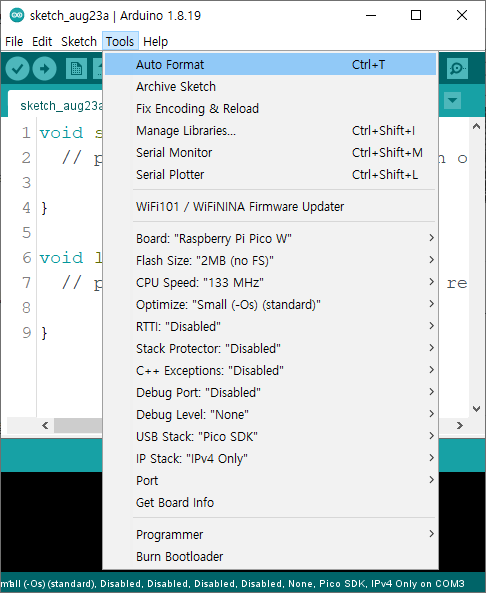Screen dimensions: 486x593
Task: Expand USB Stack "Pico SDK" submenu
Action: 270,436
